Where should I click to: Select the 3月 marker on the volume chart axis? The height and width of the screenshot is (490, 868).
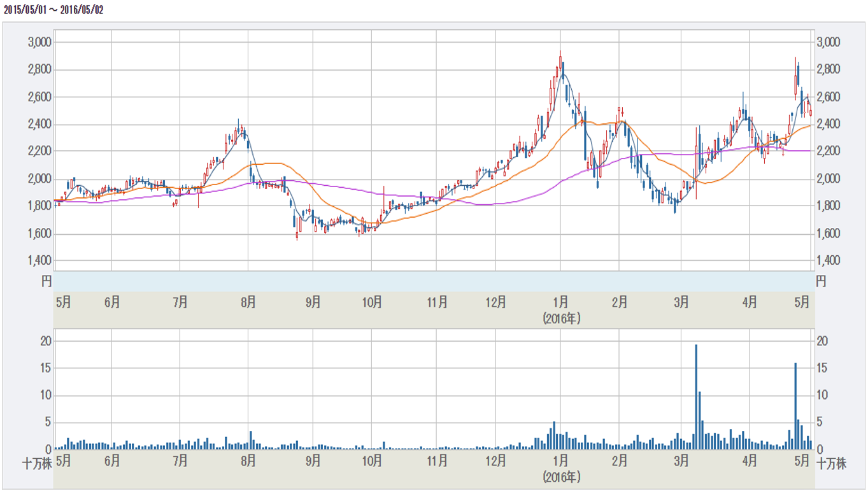coord(681,459)
